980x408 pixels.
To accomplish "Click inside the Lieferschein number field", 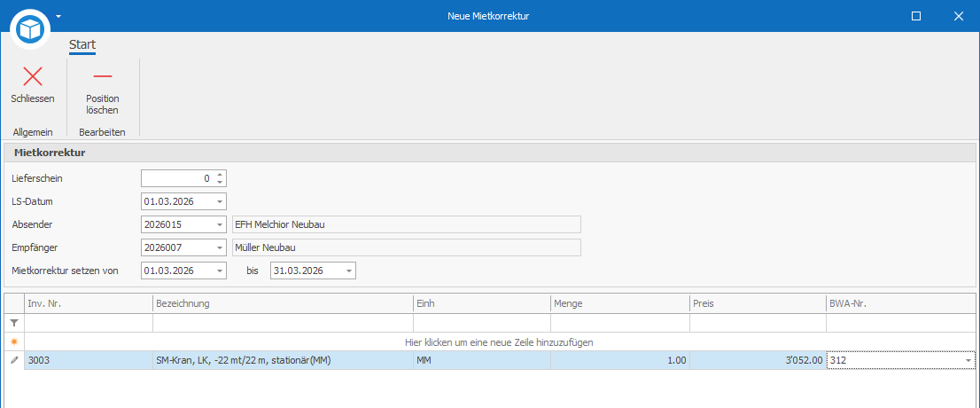I will pyautogui.click(x=177, y=178).
